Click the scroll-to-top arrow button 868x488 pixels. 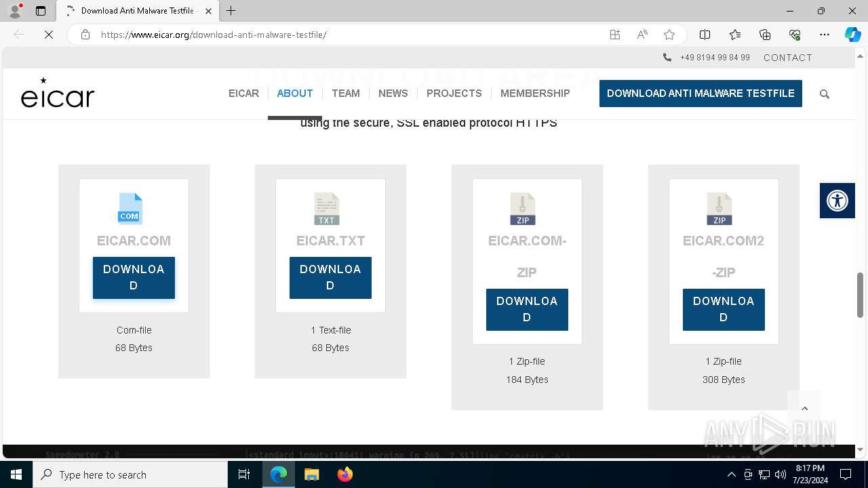point(804,408)
